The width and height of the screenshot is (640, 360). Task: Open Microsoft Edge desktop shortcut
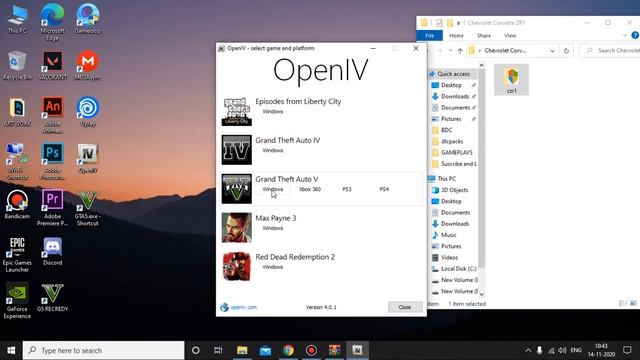[x=52, y=22]
